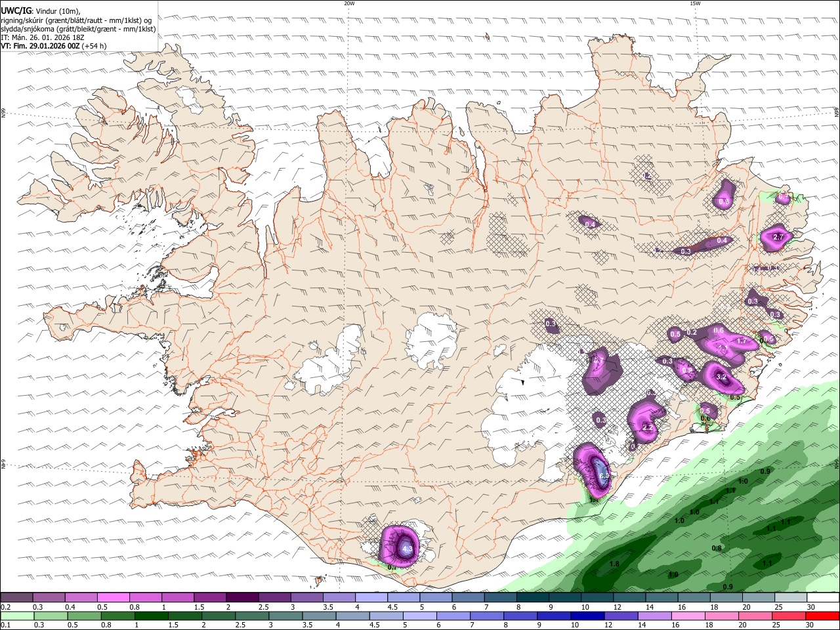This screenshot has height=630, width=840.
Task: Click the dusky mauve 0.2 snow legend swatch
Action: [16, 597]
